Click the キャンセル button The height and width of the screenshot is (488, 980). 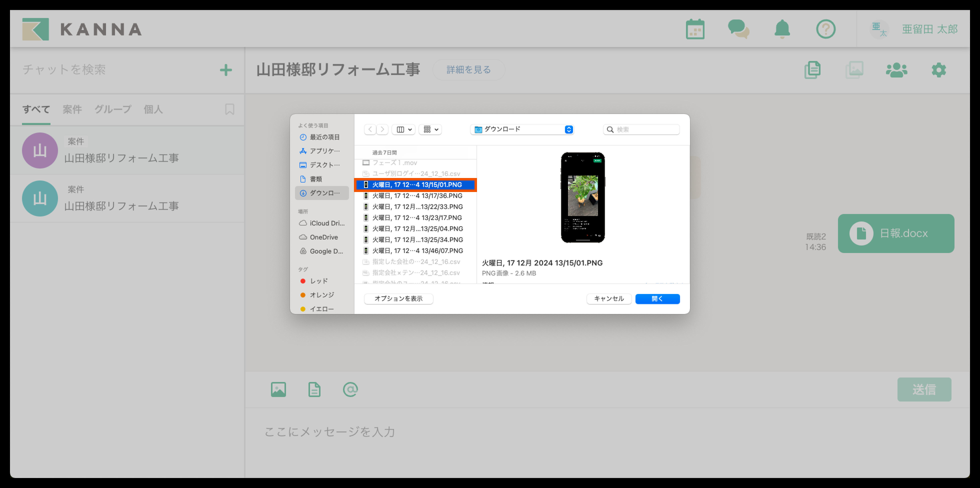tap(609, 299)
